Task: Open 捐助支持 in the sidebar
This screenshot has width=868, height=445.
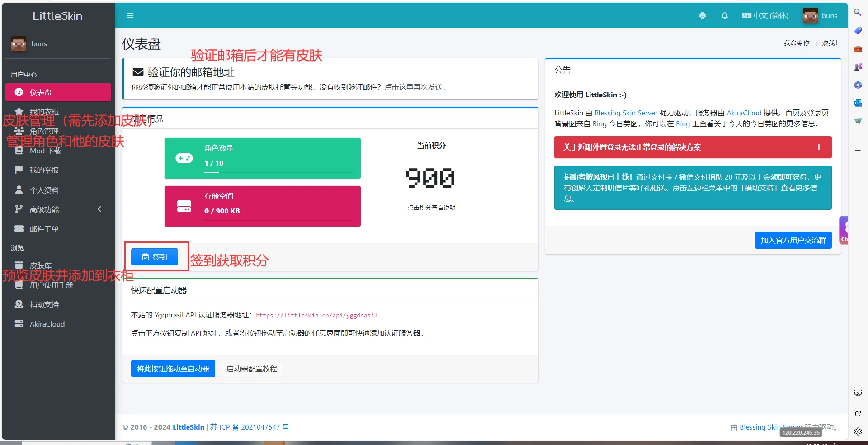Action: [44, 305]
